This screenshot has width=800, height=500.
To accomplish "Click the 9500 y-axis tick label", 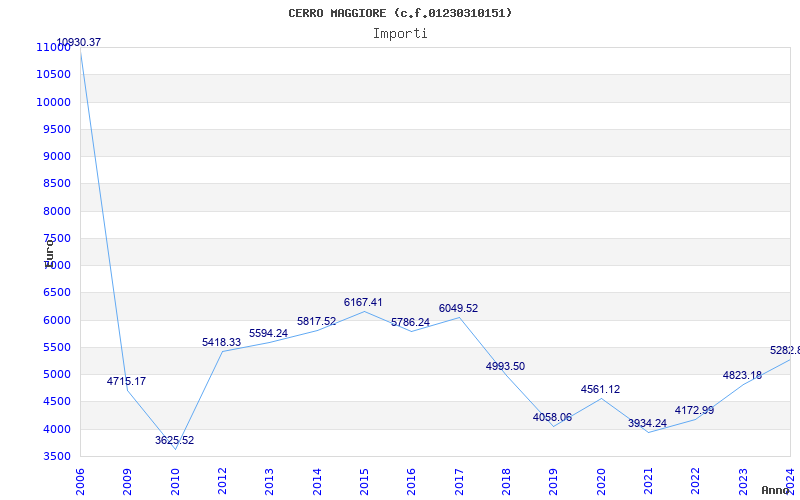I will point(56,129).
